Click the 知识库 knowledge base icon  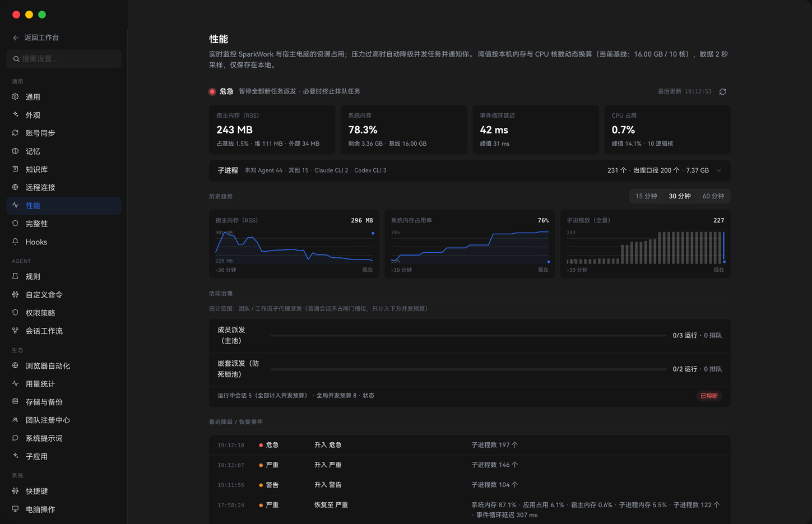15,169
